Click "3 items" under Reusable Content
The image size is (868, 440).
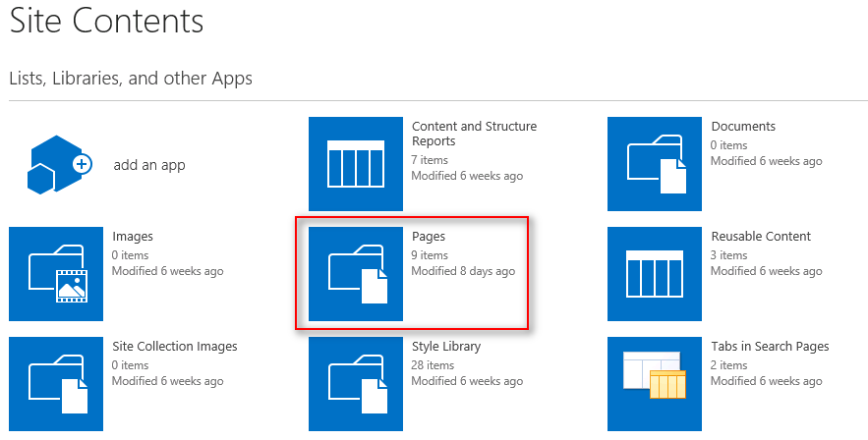tap(729, 255)
